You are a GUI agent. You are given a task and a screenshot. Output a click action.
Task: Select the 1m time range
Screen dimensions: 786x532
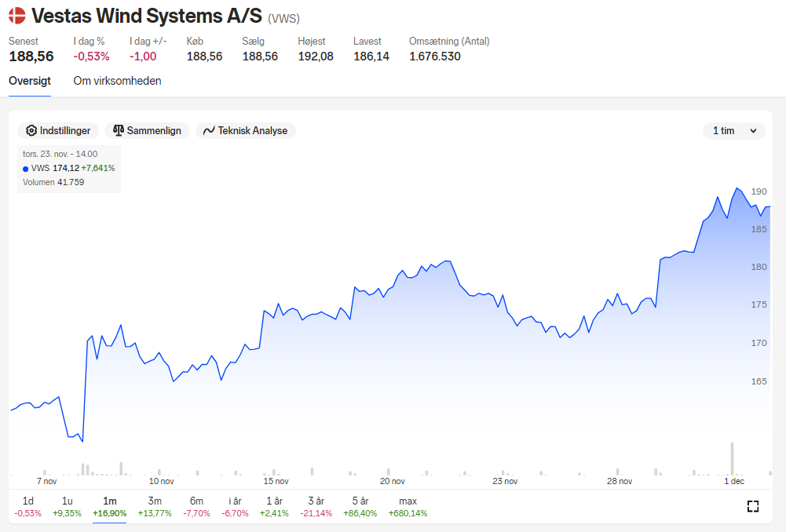pos(110,506)
